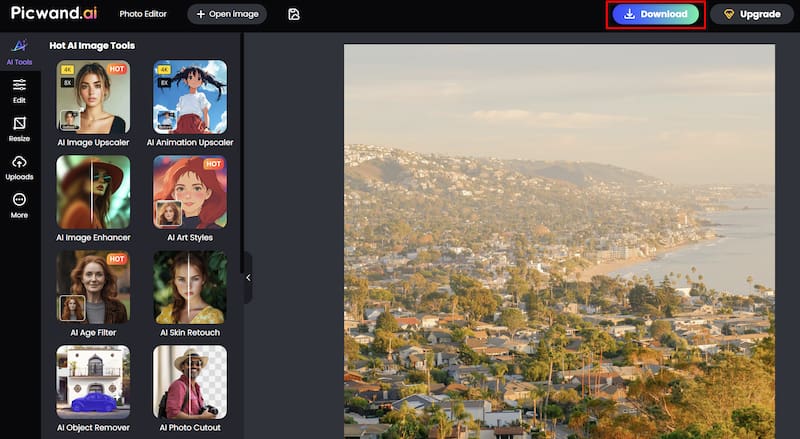Click the save icon beside Open Image
The image size is (800, 439).
pyautogui.click(x=293, y=14)
